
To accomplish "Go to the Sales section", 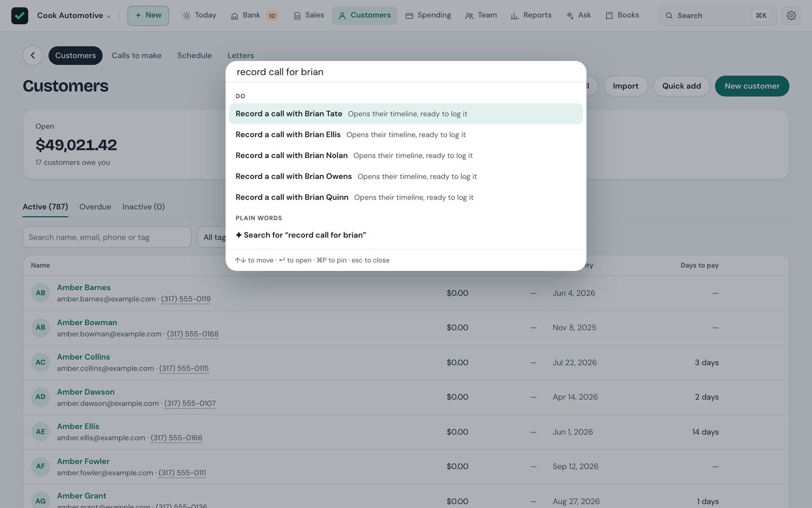I will [309, 15].
